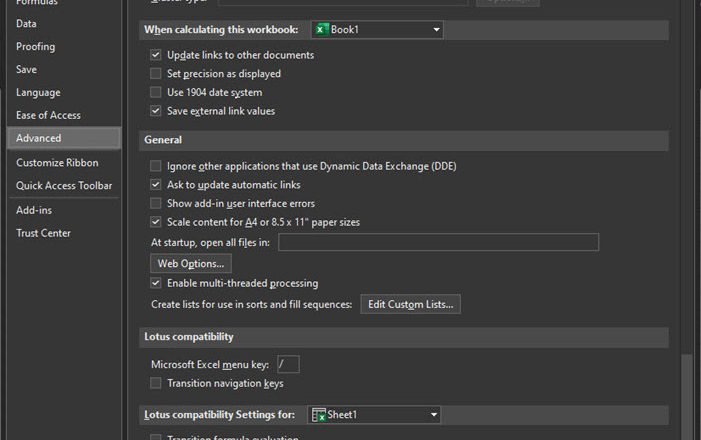Click the Lotus compatibility section header

click(404, 337)
